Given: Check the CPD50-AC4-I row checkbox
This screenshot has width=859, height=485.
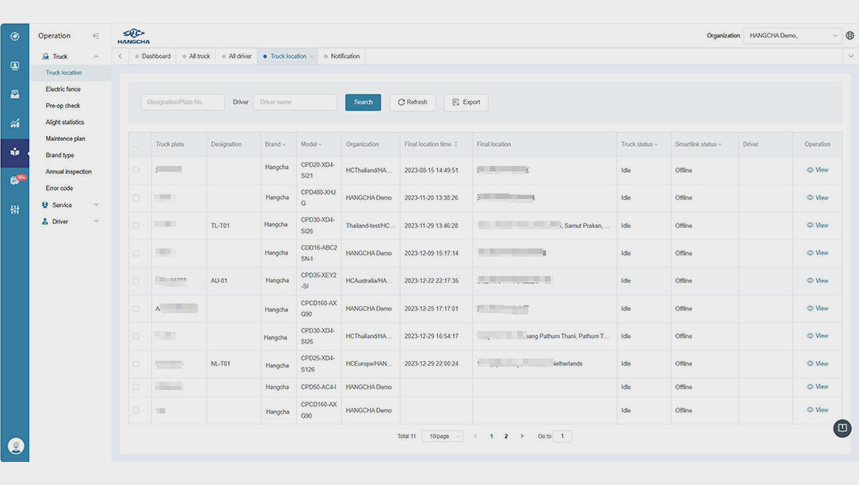Looking at the screenshot, I should point(136,387).
